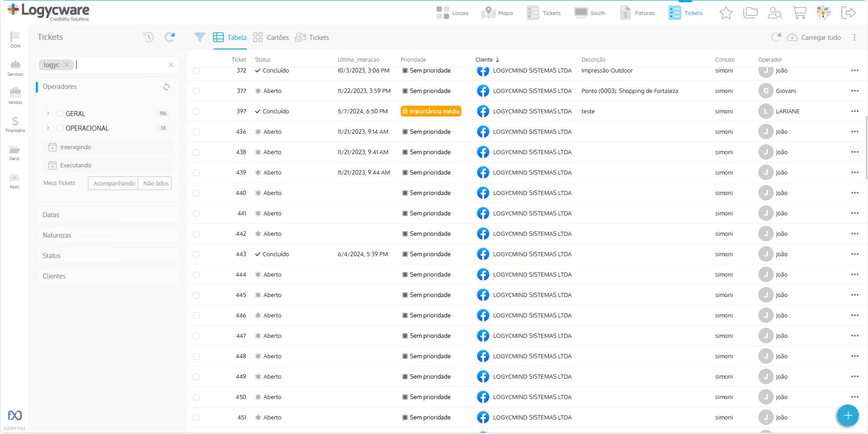Screen dimensions: 868x434
Task: Select the checkbox for ticket 377
Action: click(196, 91)
